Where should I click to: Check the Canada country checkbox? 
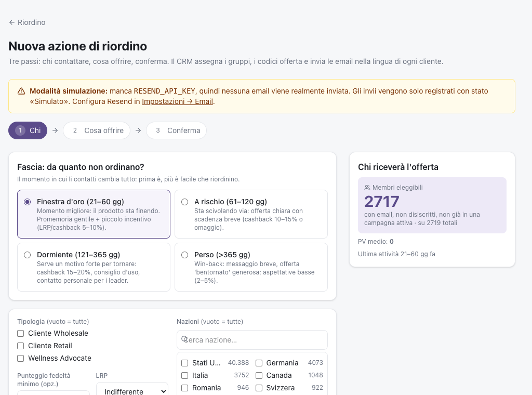click(x=259, y=375)
